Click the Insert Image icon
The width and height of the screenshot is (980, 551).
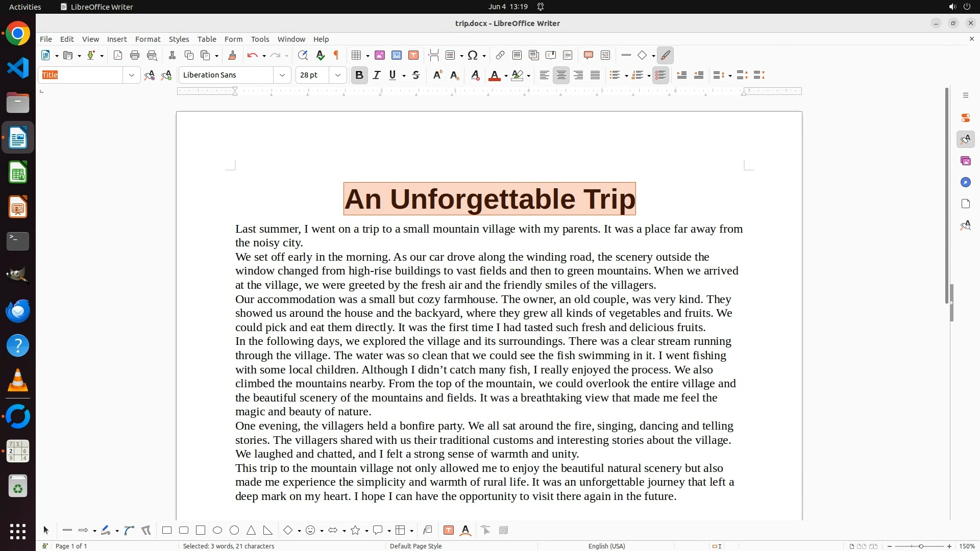point(380,56)
